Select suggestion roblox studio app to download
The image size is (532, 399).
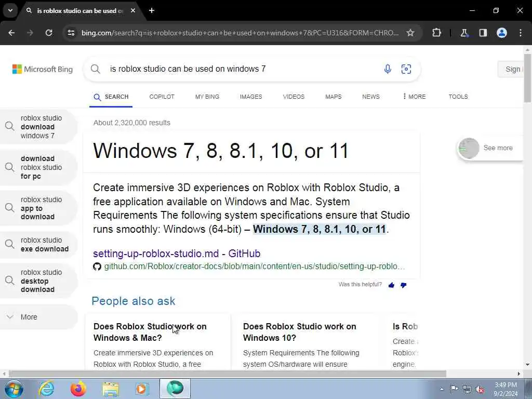point(38,208)
